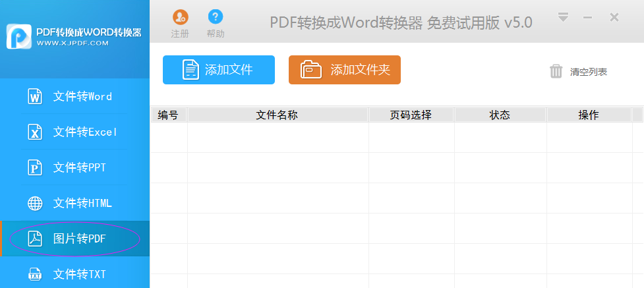644x288 pixels.
Task: Click the 添加文件 button
Action: 218,70
